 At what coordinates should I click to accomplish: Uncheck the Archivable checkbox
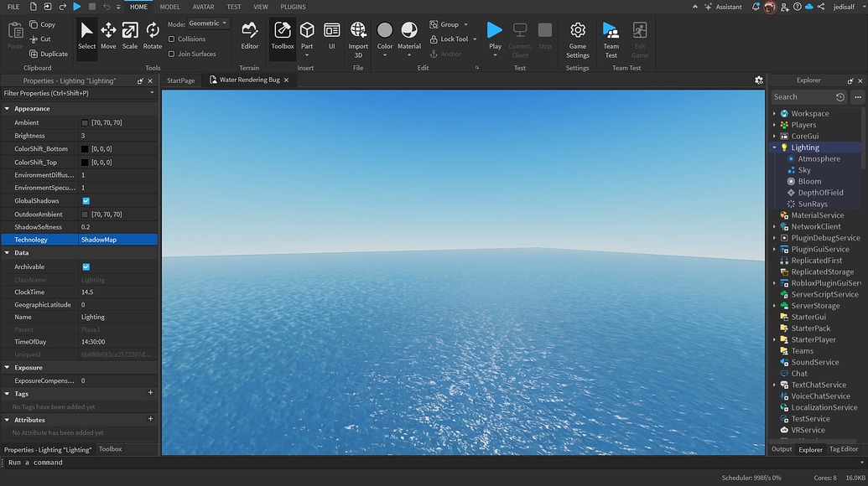click(x=86, y=266)
